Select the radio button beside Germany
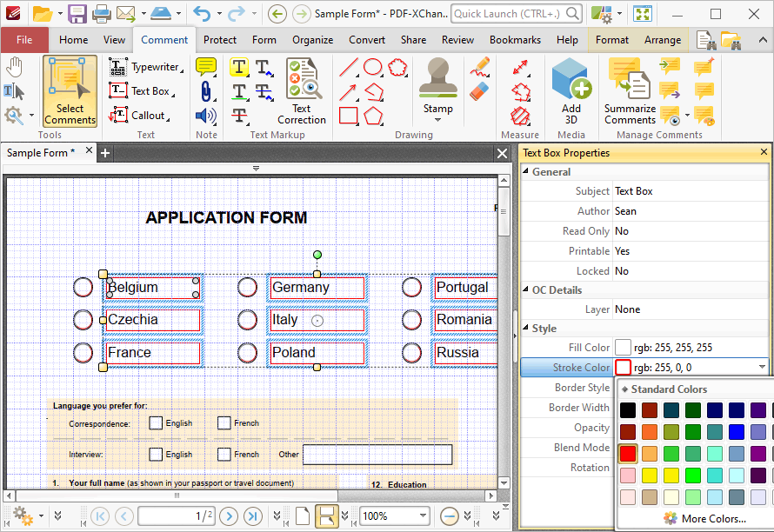The width and height of the screenshot is (774, 532). click(247, 287)
